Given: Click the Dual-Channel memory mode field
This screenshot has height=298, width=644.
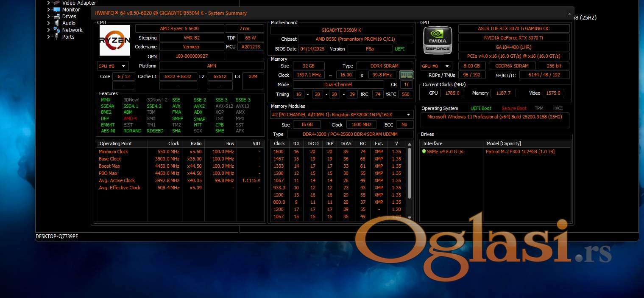Looking at the screenshot, I should (x=338, y=84).
